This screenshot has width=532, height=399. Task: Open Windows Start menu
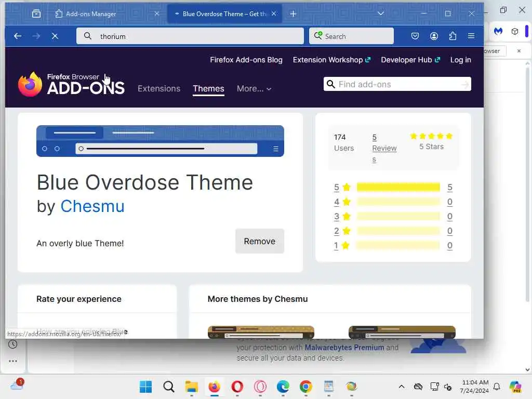pos(146,387)
